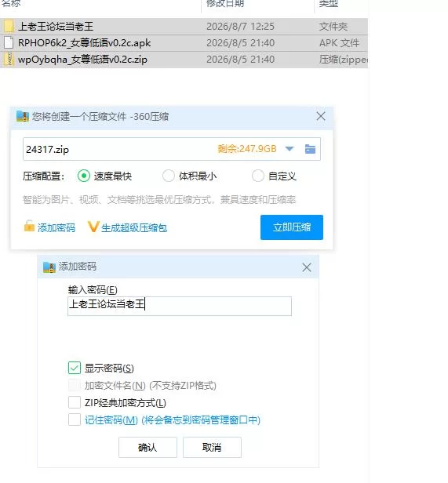Select the blank APK file icon
The image size is (448, 483).
(x=9, y=43)
